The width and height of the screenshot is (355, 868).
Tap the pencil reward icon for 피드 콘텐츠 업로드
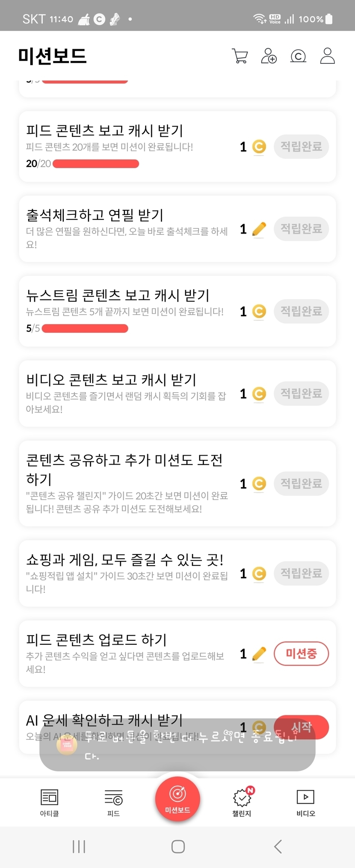click(x=259, y=654)
